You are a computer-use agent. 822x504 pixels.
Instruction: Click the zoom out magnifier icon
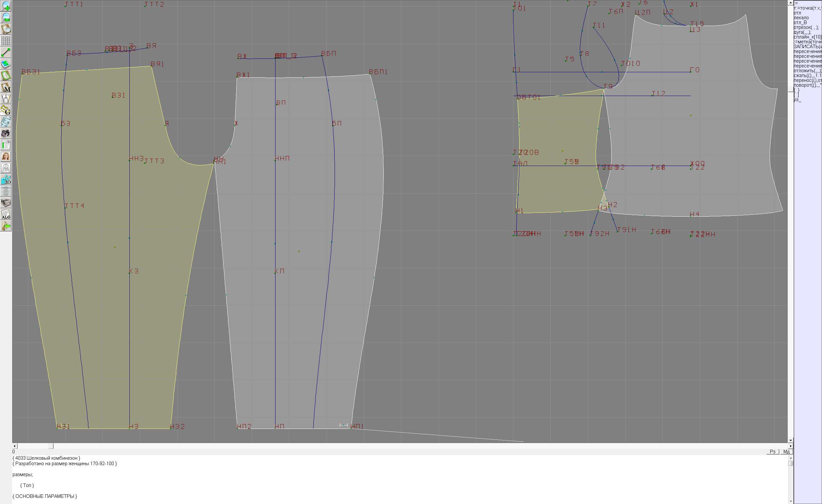[6, 17]
